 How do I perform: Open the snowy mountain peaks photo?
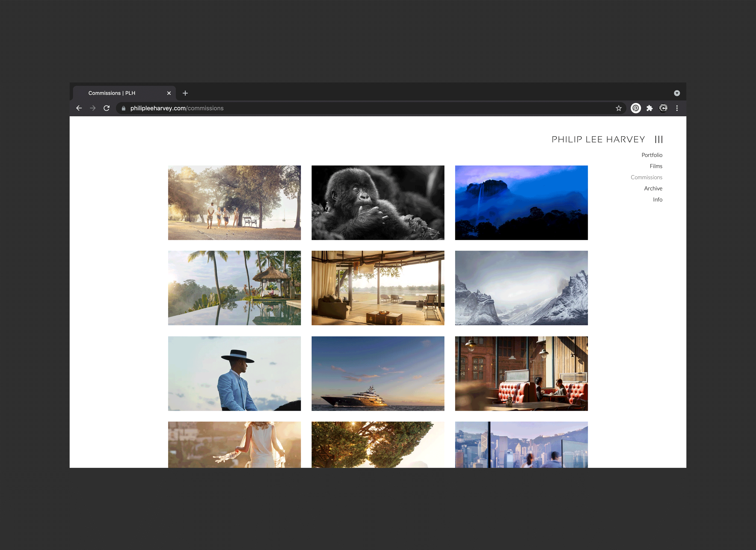pos(521,288)
